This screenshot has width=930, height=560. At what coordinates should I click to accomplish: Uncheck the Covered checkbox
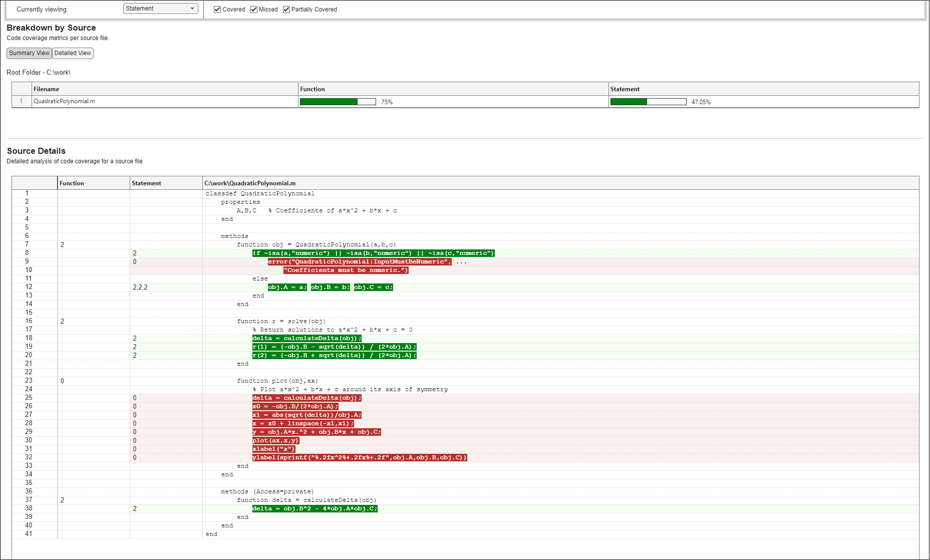click(217, 10)
